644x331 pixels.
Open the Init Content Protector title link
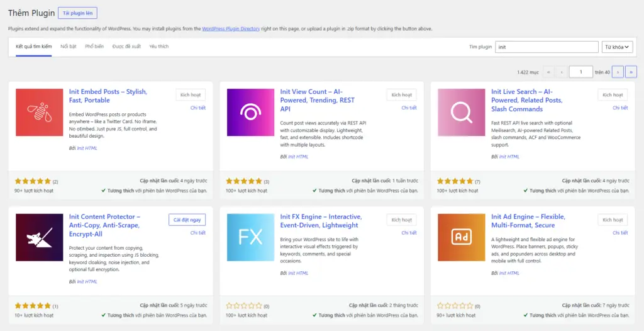(x=105, y=225)
